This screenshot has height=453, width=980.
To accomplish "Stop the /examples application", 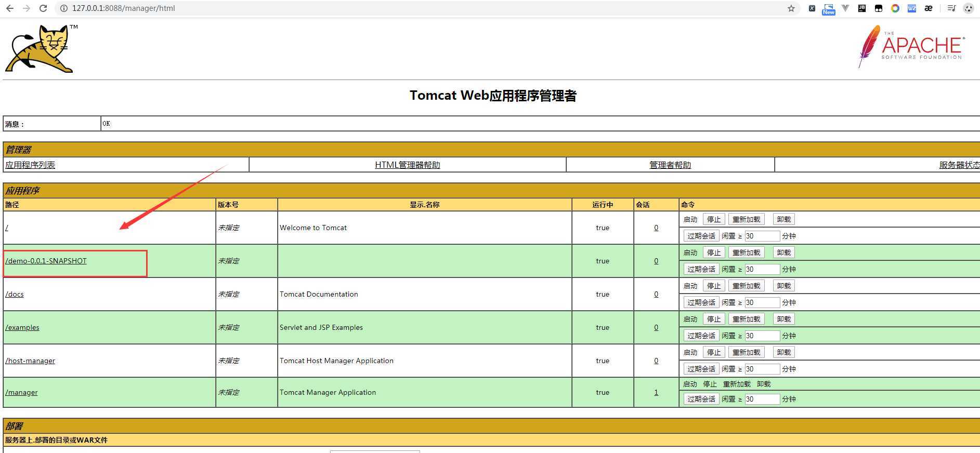I will click(x=714, y=319).
